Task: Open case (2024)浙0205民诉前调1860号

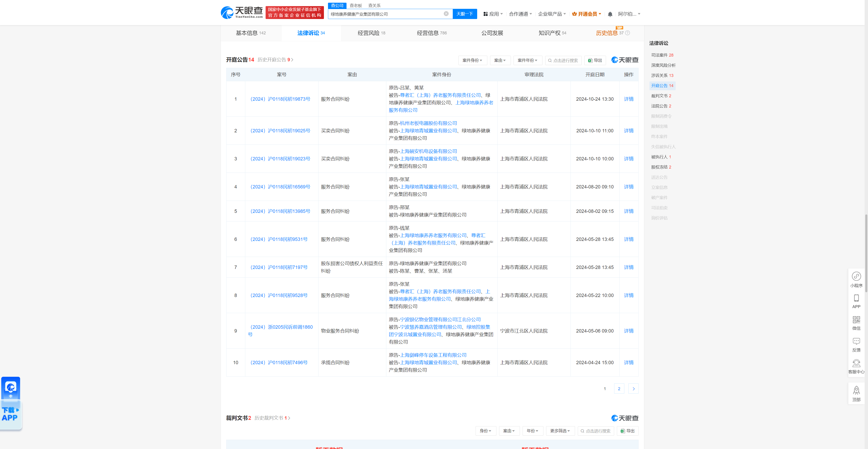Action: tap(280, 331)
